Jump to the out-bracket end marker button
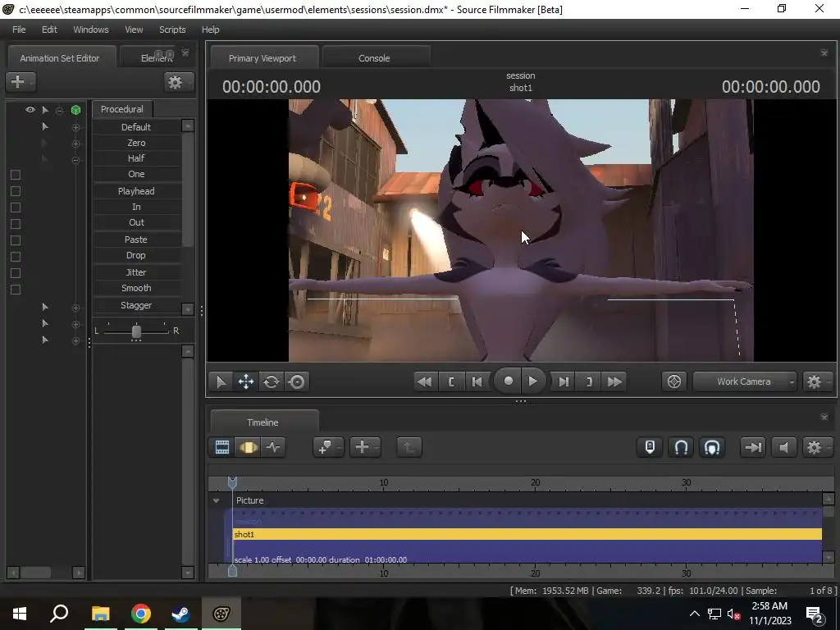840x630 pixels. [589, 382]
